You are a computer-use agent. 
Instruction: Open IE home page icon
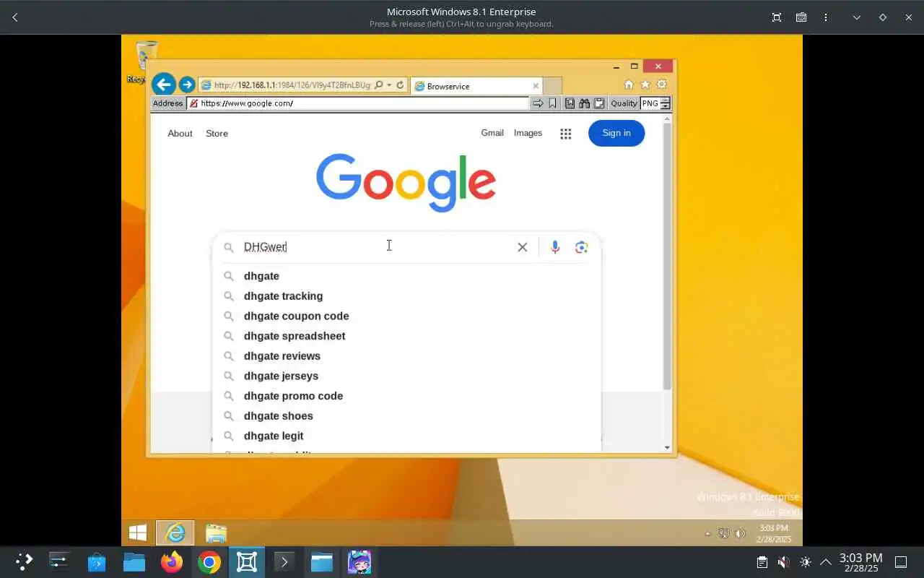point(629,85)
